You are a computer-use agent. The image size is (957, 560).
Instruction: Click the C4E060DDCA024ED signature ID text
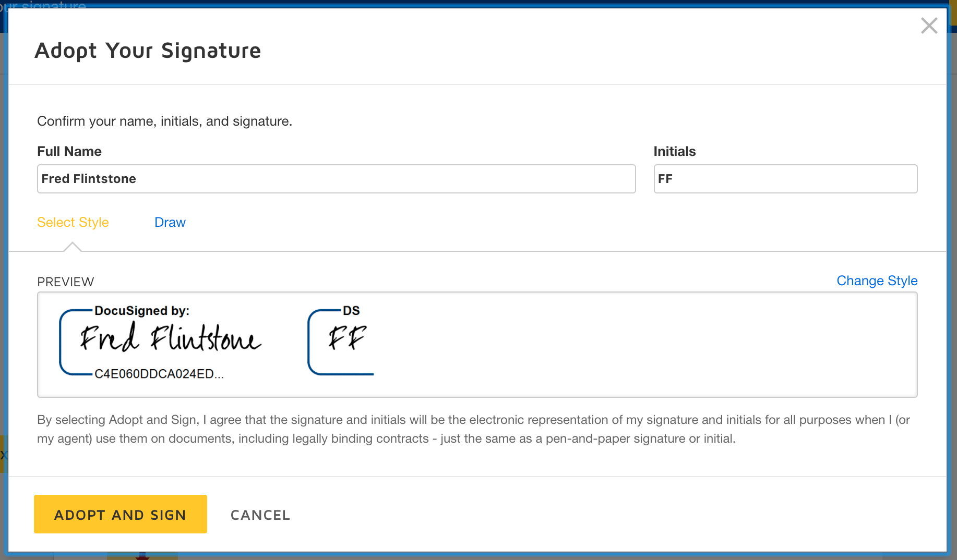tap(159, 374)
